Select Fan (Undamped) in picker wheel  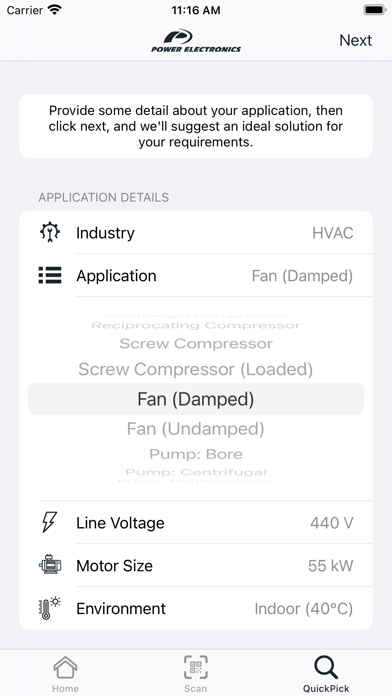coord(196,429)
